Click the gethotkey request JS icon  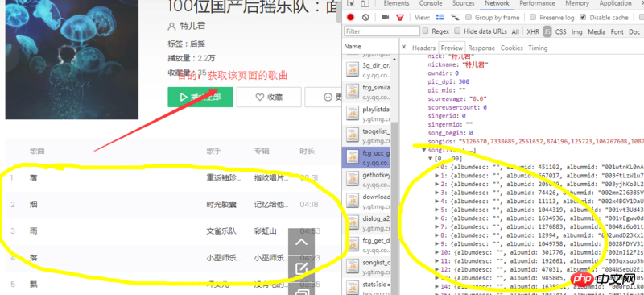[353, 179]
